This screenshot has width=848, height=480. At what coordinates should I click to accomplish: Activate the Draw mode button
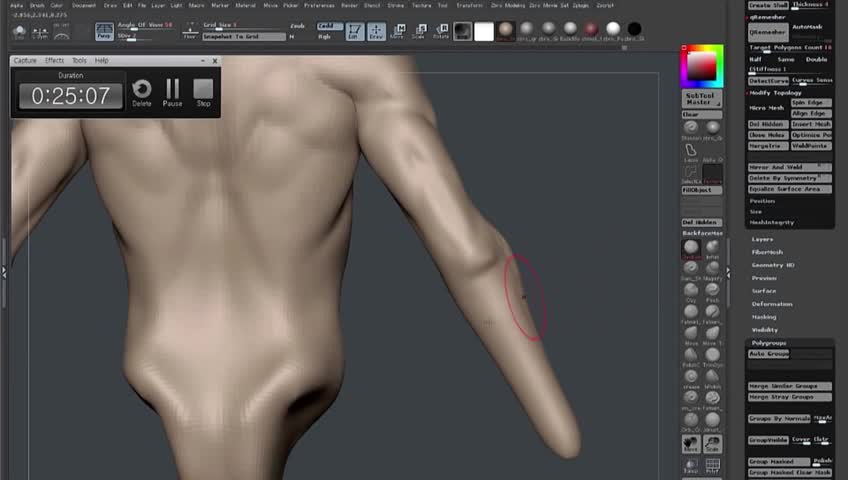coord(376,31)
